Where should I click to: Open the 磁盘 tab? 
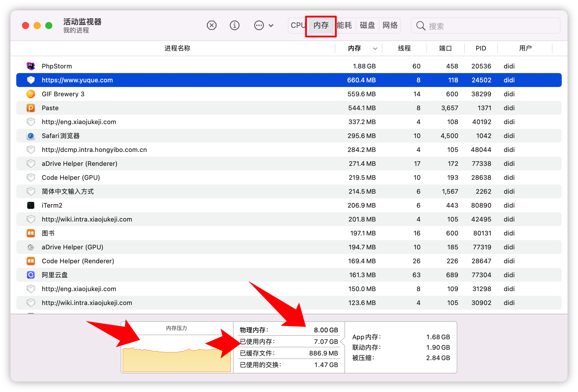point(367,26)
